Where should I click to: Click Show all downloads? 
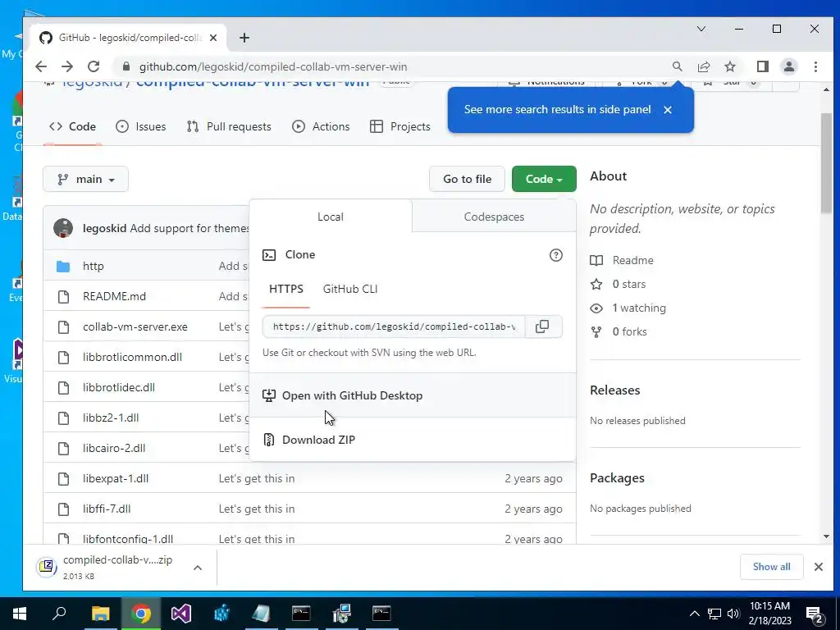click(771, 567)
